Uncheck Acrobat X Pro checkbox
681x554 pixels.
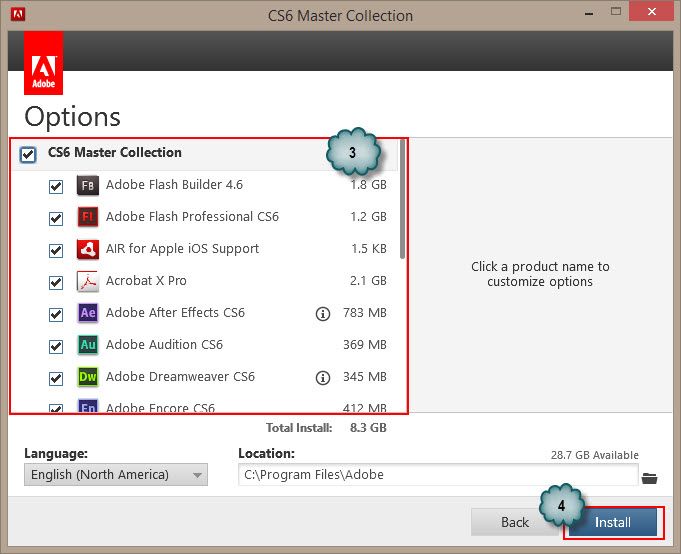point(56,283)
